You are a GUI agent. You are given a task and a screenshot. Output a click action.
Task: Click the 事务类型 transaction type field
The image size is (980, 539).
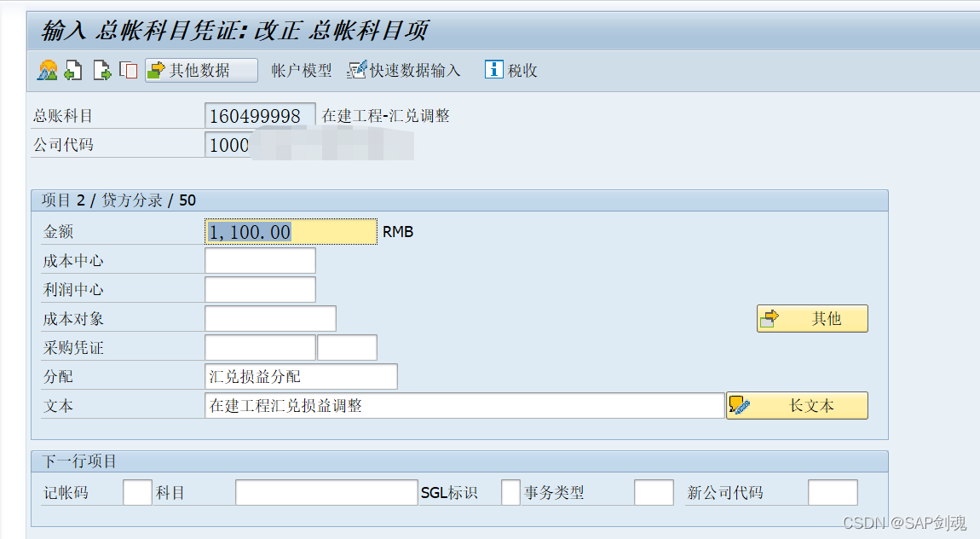point(654,493)
